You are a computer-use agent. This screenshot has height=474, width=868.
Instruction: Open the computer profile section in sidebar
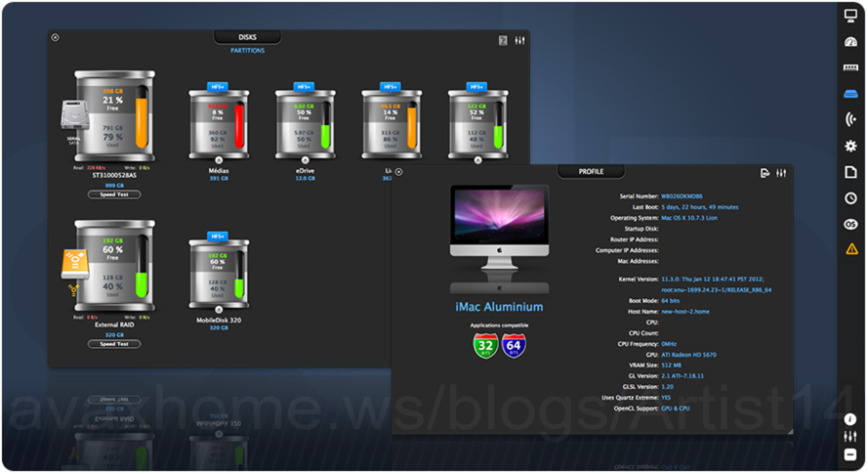point(850,15)
